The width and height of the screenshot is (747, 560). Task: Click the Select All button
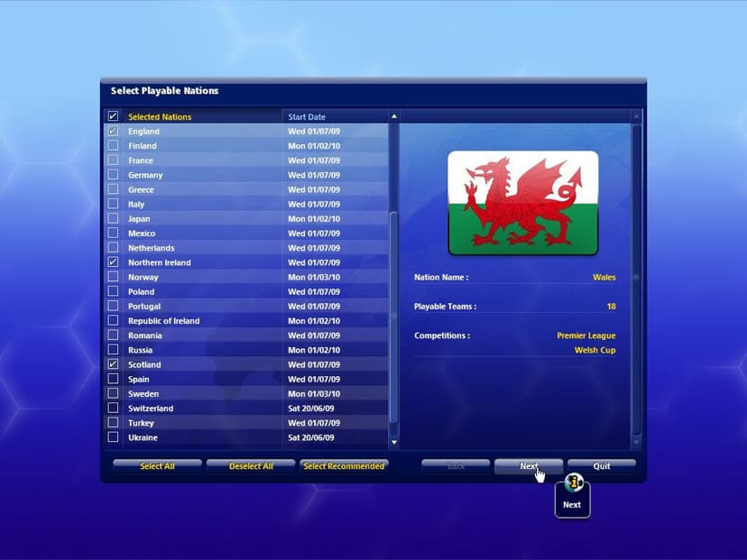click(157, 466)
